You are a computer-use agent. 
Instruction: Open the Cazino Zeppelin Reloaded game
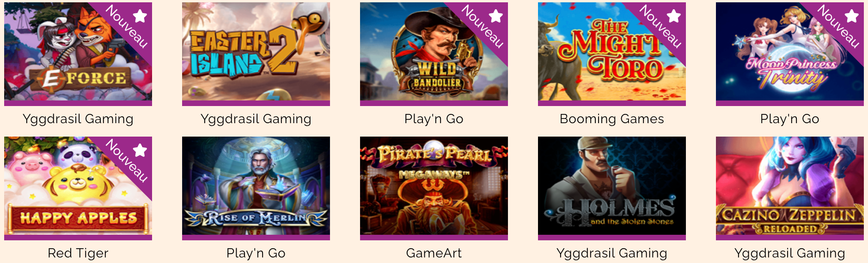790,186
